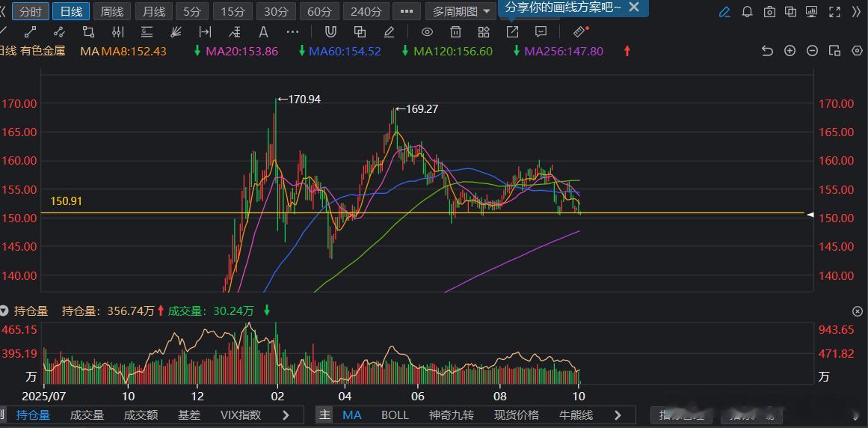868x428 pixels.
Task: Click the overlapping squares copy drawing icon
Action: click(360, 32)
